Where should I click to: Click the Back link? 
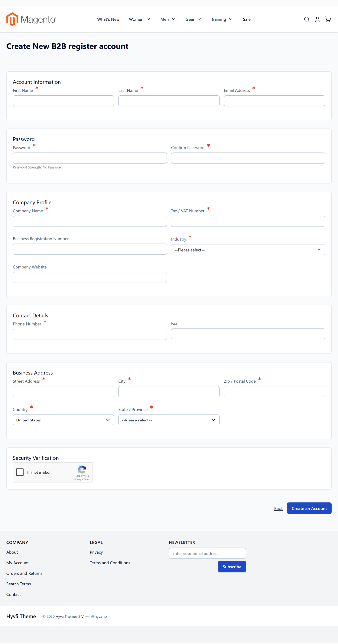(278, 509)
